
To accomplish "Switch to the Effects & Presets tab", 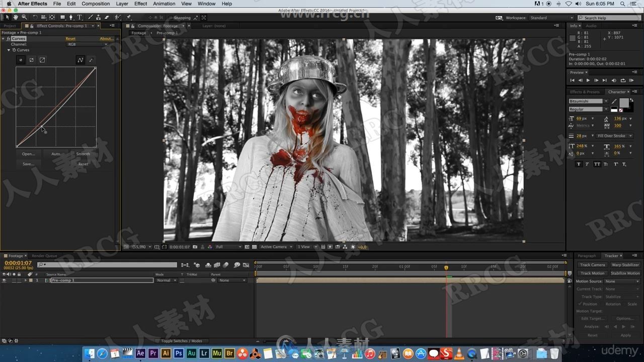I will [x=585, y=92].
